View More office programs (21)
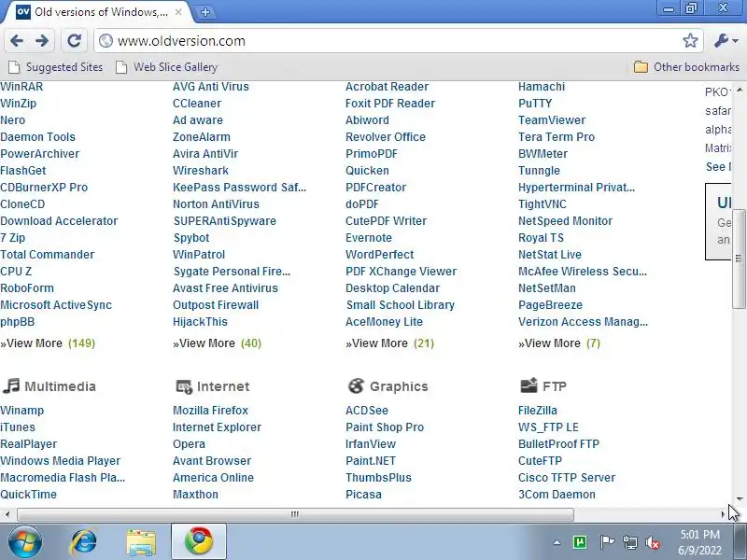747x560 pixels. click(x=389, y=343)
